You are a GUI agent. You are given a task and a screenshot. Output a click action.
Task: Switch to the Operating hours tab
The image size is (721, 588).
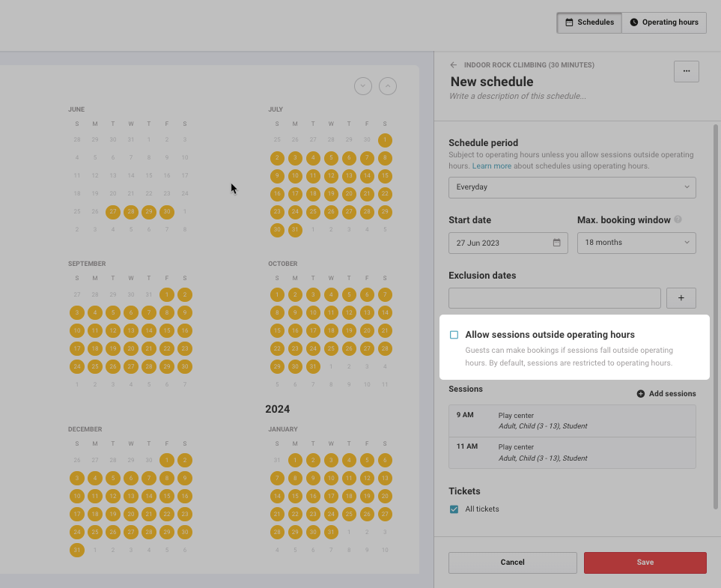(664, 22)
